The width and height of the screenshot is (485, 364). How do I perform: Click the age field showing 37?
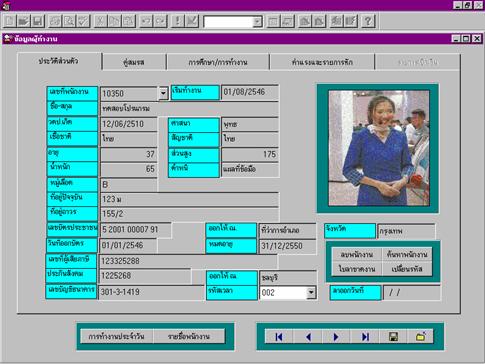[129, 154]
